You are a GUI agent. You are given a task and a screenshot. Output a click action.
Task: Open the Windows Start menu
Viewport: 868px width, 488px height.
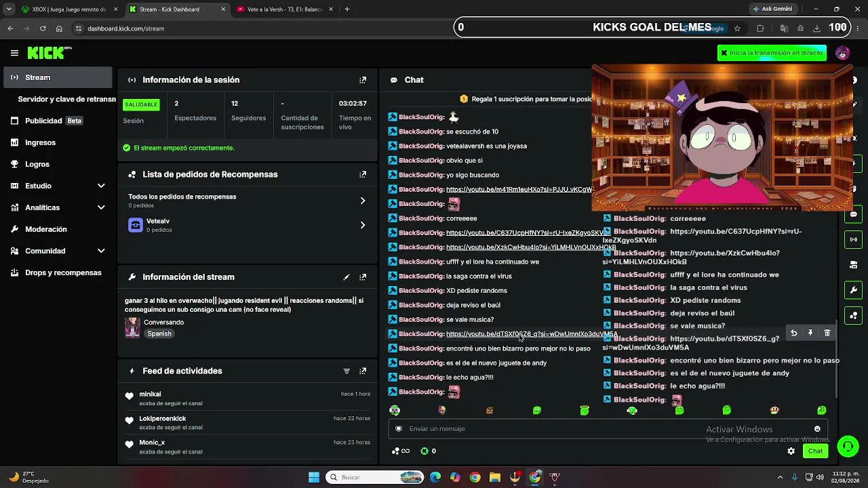click(314, 477)
